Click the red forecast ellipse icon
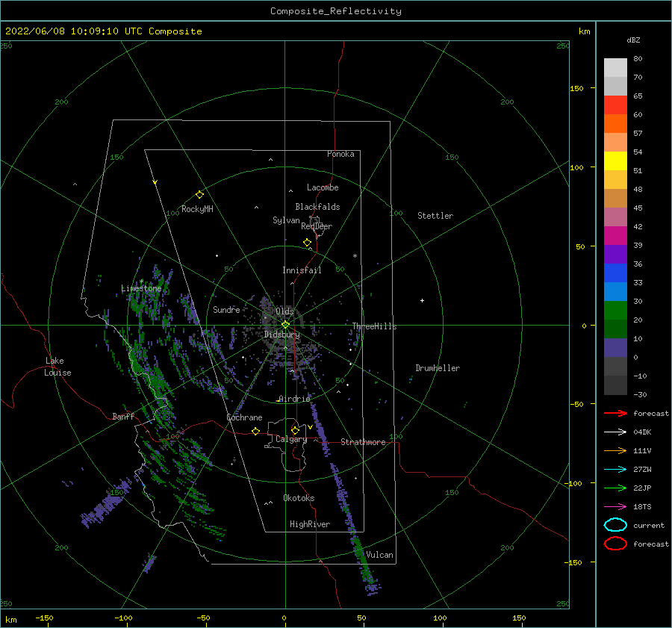Image resolution: width=672 pixels, height=628 pixels. tap(615, 544)
